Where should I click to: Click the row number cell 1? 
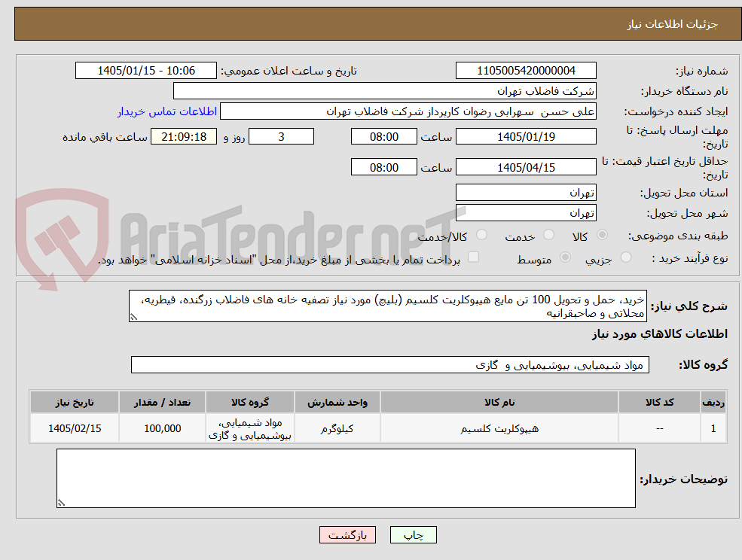pos(713,428)
